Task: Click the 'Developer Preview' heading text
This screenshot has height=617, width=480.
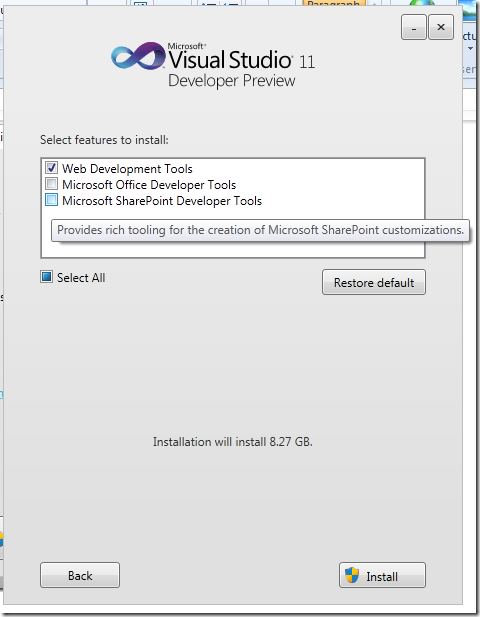Action: (232, 81)
